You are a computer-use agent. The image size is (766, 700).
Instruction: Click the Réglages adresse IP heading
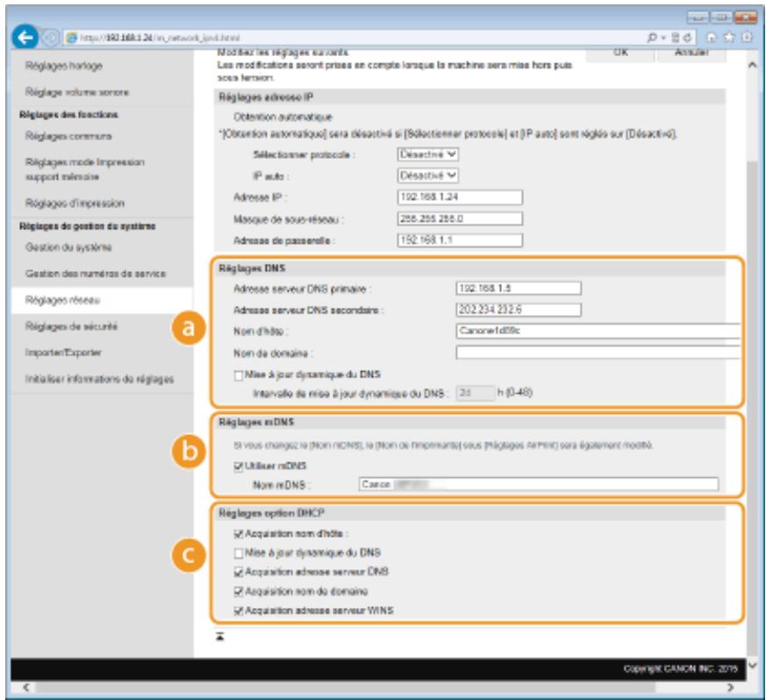point(266,97)
